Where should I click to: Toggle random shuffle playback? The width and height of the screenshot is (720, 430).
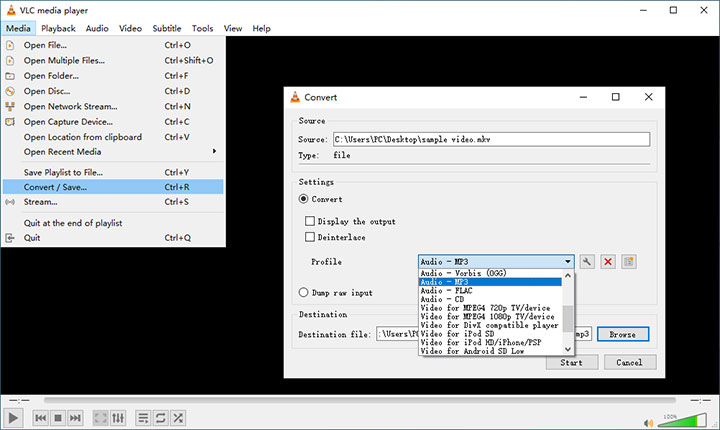178,418
